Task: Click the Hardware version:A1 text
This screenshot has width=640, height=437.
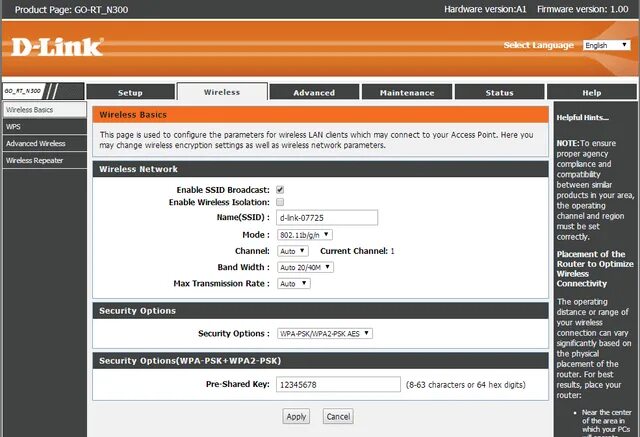Action: pyautogui.click(x=485, y=9)
